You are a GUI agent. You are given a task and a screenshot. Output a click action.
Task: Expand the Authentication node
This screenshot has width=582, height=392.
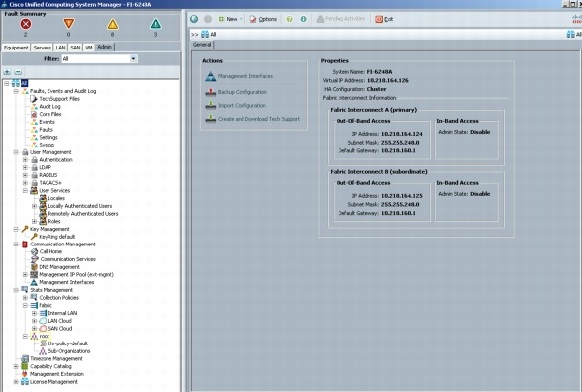(x=25, y=160)
